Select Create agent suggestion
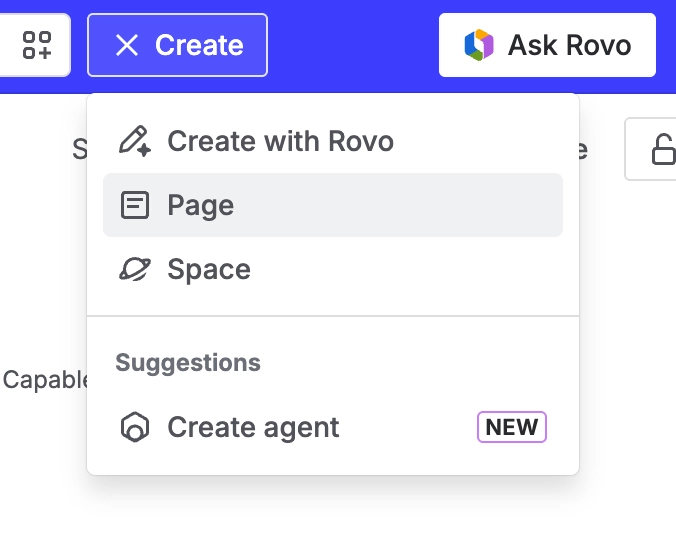Screen dimensions: 676x534 [x=333, y=427]
